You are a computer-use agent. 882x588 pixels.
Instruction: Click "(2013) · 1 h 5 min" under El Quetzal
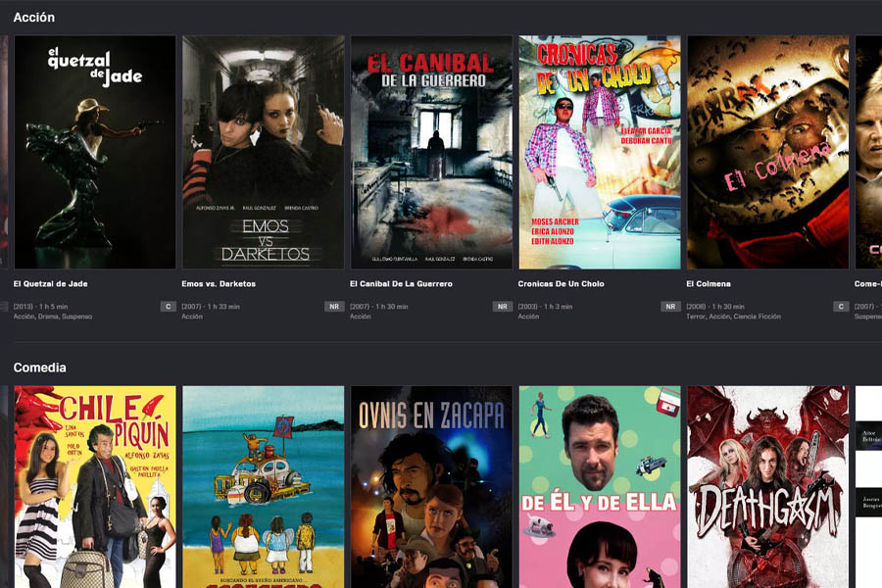tap(40, 307)
